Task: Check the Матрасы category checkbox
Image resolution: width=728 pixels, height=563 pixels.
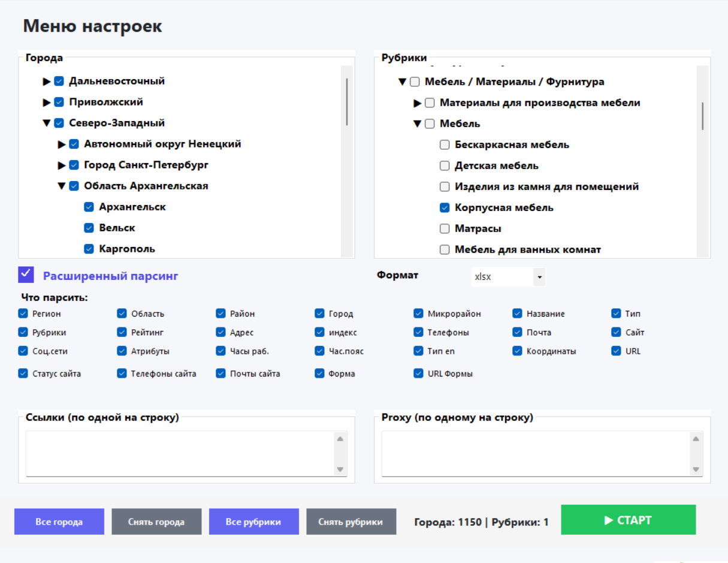Action: 445,229
